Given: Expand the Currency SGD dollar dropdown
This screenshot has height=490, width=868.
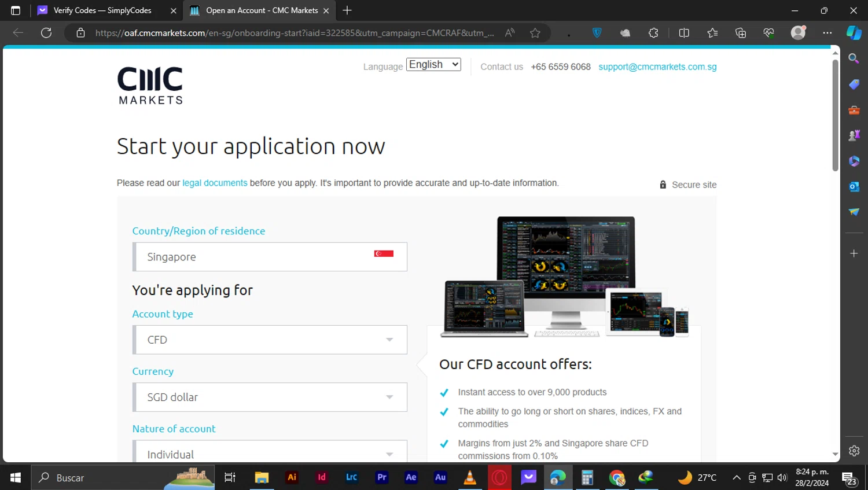Looking at the screenshot, I should [x=270, y=397].
